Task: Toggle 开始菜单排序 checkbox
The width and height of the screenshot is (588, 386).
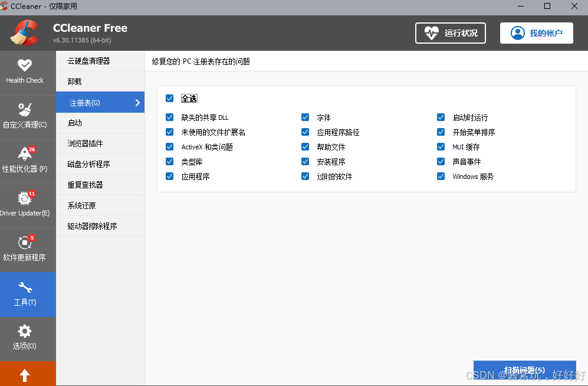Action: pyautogui.click(x=441, y=132)
